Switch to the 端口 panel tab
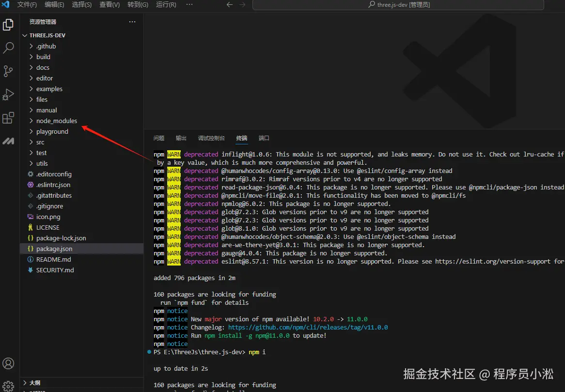This screenshot has height=392, width=565. coord(264,138)
